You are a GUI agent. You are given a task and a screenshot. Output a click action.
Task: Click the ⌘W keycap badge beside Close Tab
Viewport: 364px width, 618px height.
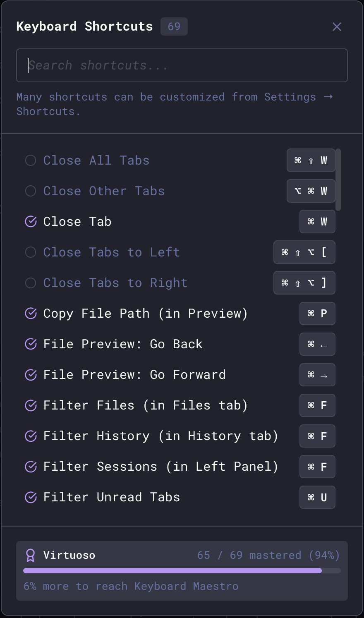coord(317,222)
